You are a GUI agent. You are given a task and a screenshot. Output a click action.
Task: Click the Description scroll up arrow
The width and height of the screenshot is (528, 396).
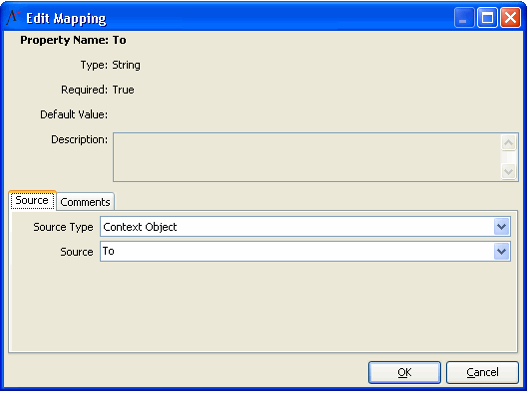508,143
